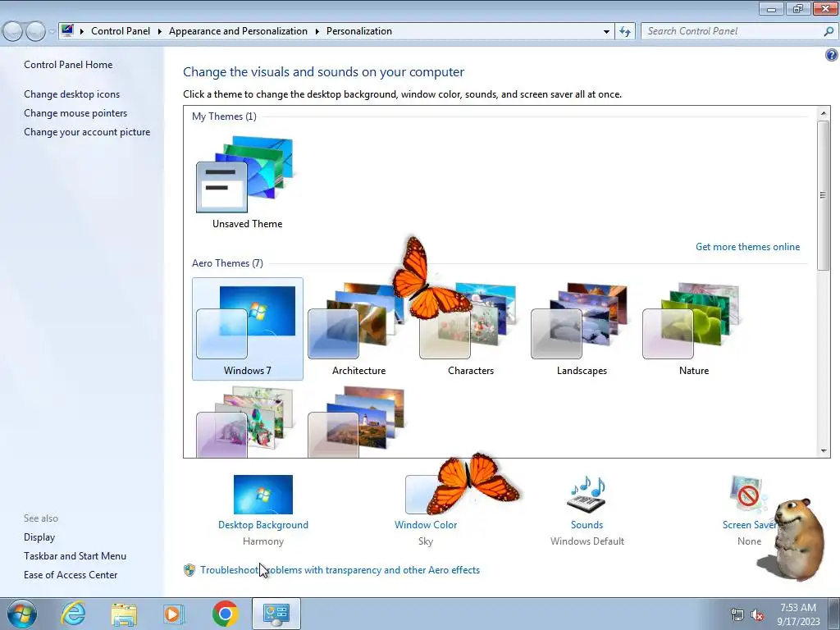The width and height of the screenshot is (840, 630).
Task: Open Windows Explorer from taskbar
Action: tap(124, 614)
